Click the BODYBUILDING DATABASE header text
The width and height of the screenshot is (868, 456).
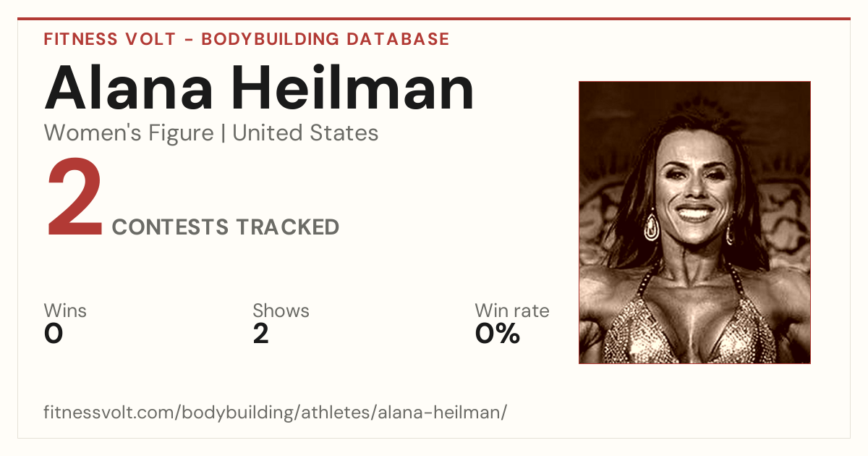(x=325, y=39)
